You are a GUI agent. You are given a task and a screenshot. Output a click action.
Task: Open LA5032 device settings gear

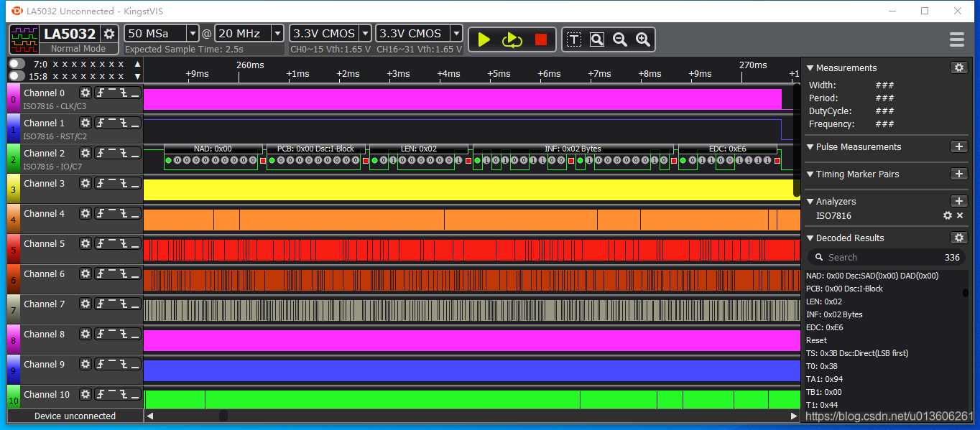pos(109,34)
